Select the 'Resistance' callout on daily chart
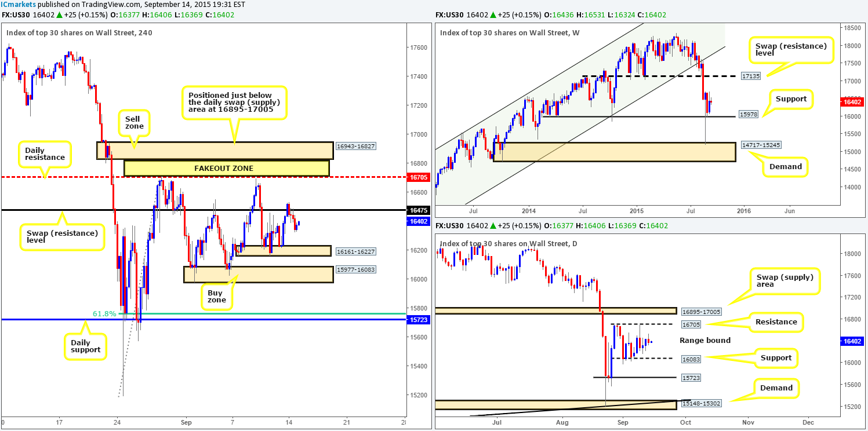This screenshot has width=868, height=431. 777,322
